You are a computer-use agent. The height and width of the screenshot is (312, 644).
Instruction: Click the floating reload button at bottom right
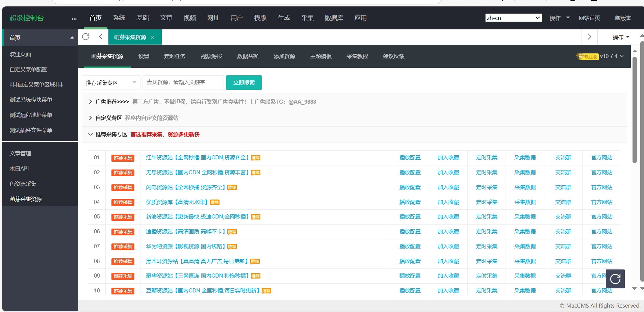(615, 279)
